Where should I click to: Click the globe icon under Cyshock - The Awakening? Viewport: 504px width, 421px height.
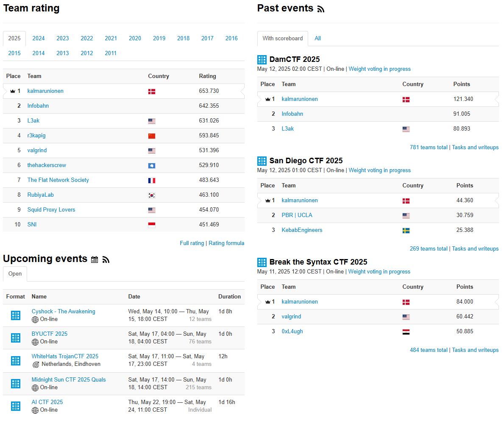pos(35,319)
